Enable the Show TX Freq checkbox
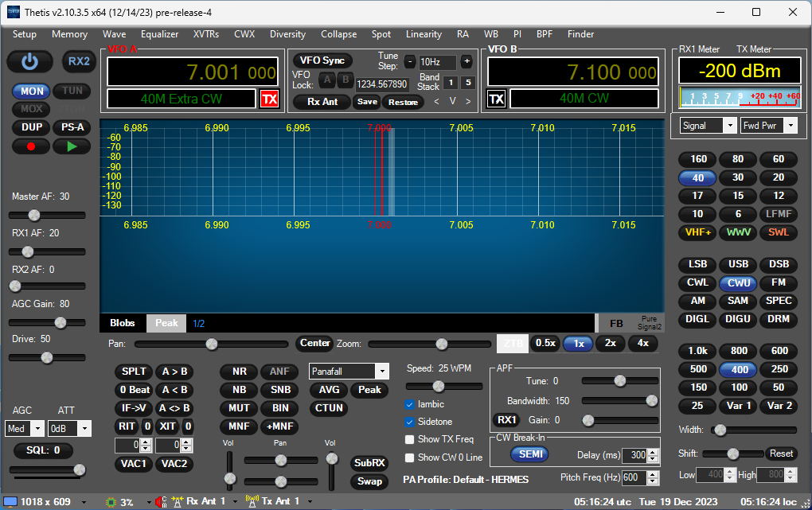This screenshot has width=812, height=510. point(410,439)
